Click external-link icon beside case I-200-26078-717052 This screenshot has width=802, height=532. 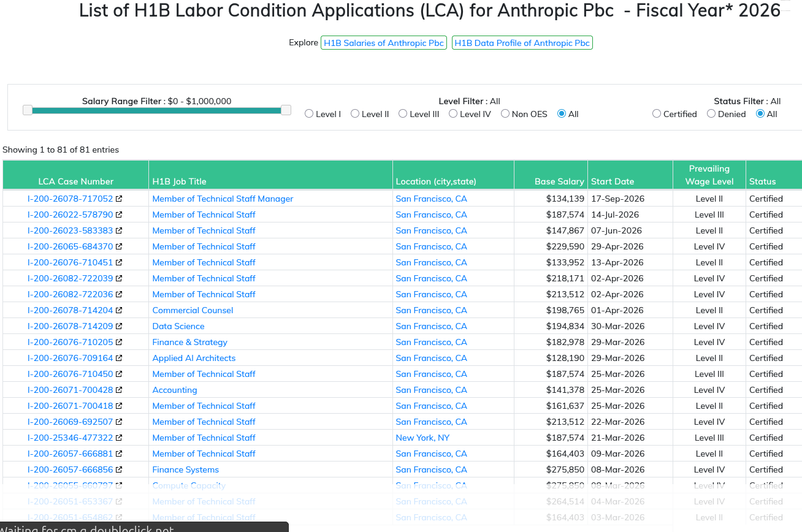point(119,199)
